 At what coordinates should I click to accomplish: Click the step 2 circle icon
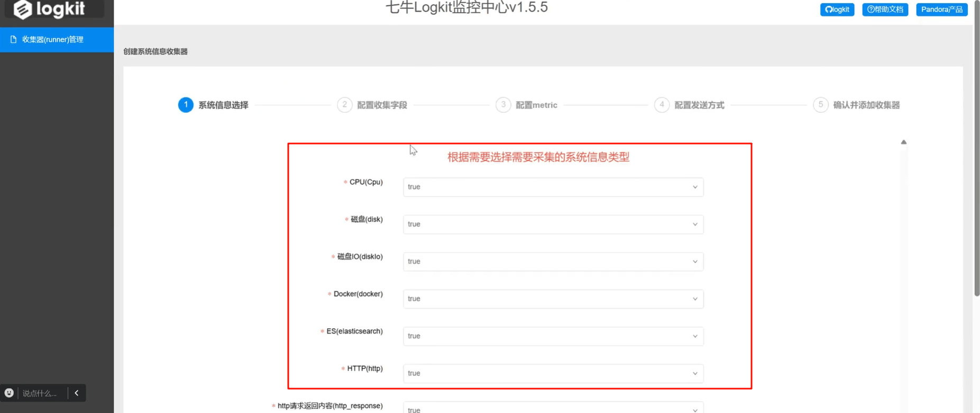point(344,105)
